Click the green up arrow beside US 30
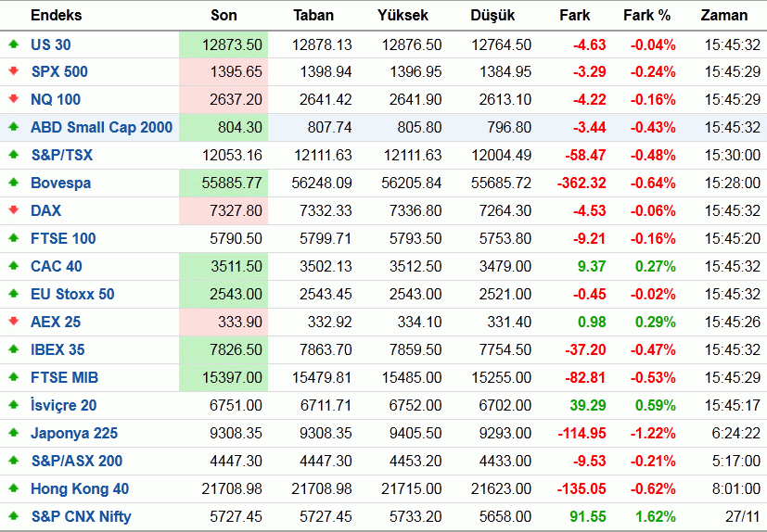 click(14, 44)
